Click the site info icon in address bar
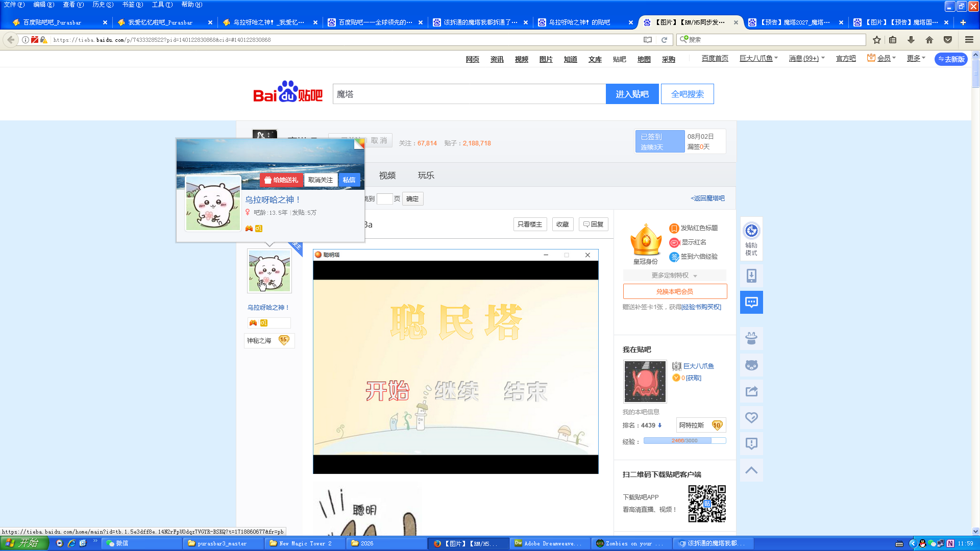This screenshot has width=980, height=551. (25, 40)
